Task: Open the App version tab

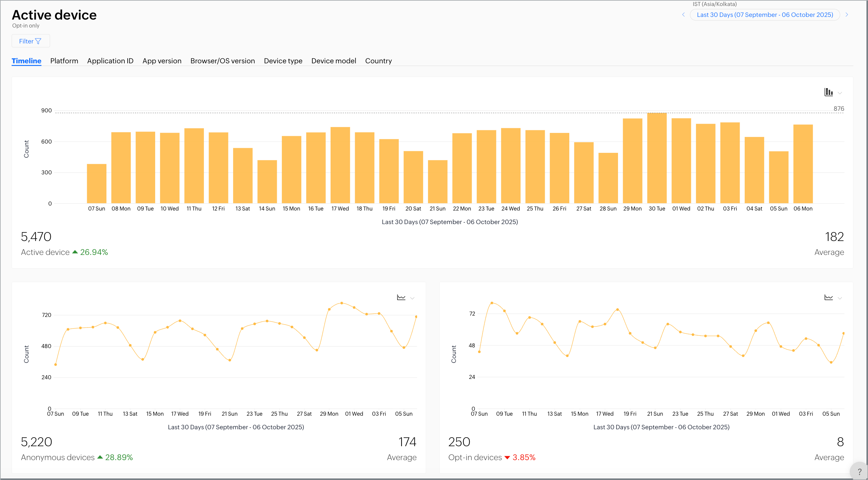Action: coord(162,61)
